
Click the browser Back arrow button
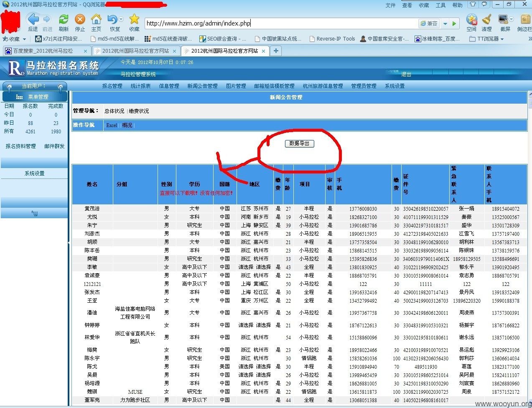[x=33, y=19]
